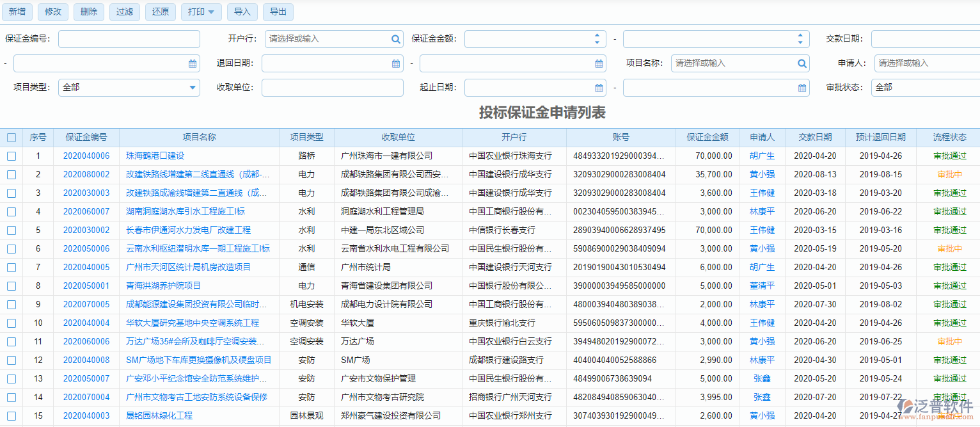
Task: Click inside the 收取单位 input field
Action: pos(333,88)
